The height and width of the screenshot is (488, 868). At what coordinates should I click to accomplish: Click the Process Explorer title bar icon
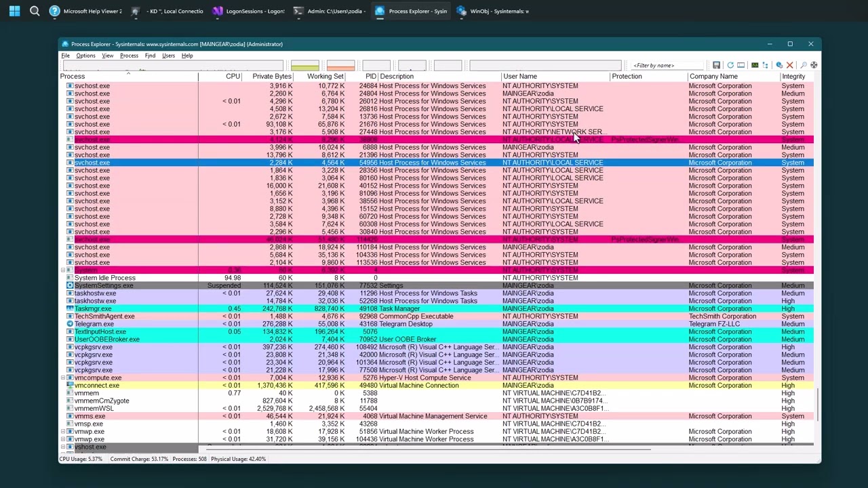tap(65, 44)
